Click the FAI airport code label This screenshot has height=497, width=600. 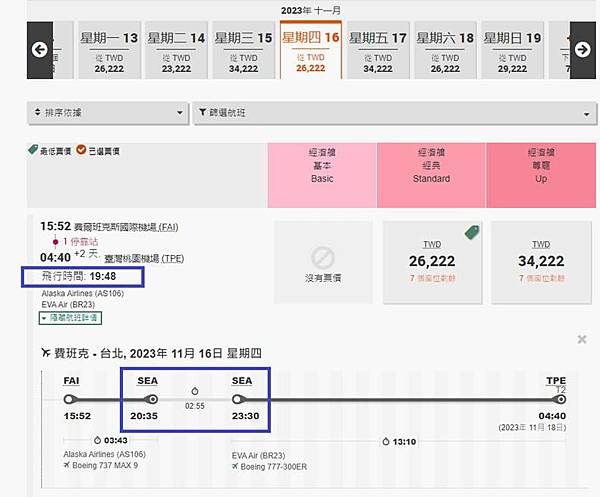click(72, 381)
